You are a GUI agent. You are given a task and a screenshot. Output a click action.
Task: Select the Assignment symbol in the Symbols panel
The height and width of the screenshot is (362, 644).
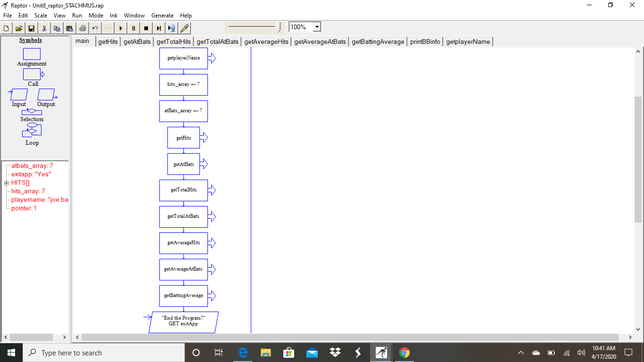point(32,54)
